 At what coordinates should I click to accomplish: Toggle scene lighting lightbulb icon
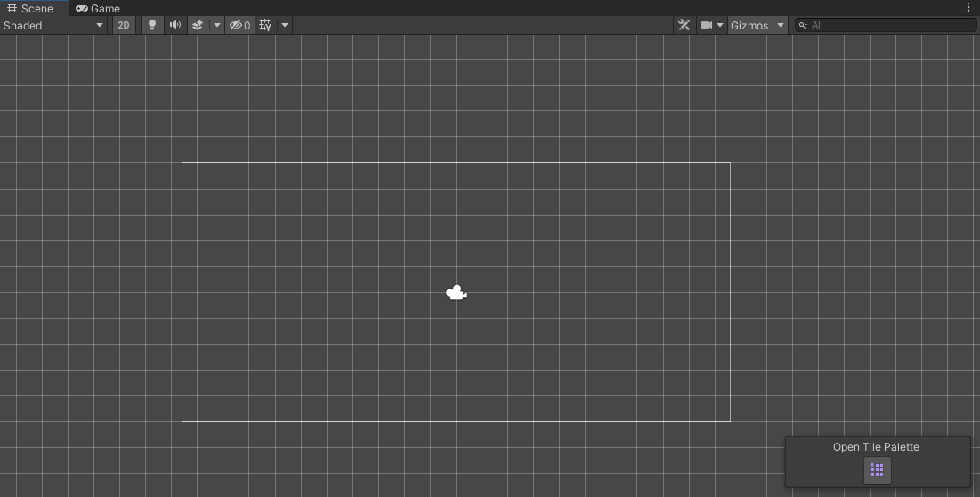152,25
